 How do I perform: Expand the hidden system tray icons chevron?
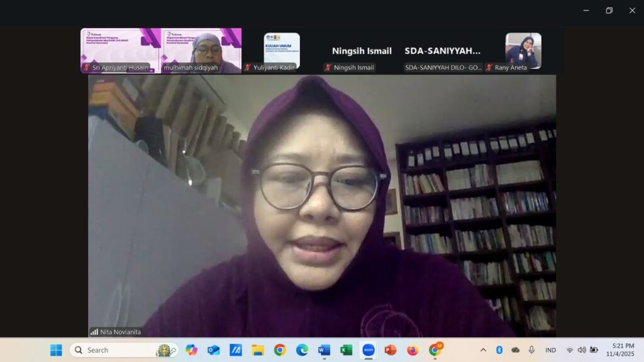click(483, 350)
